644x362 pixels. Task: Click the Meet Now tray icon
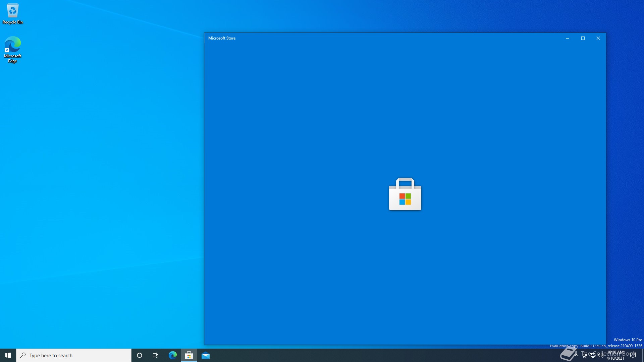(585, 355)
